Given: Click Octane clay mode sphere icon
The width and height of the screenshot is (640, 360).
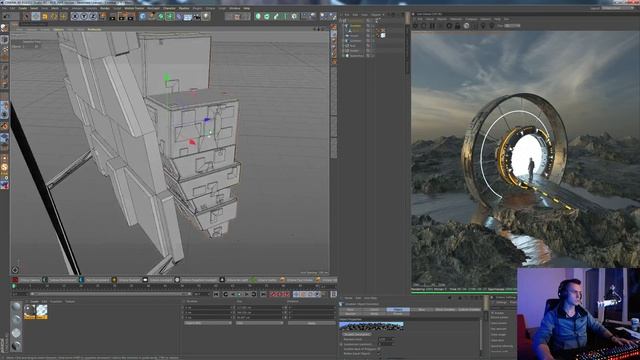Looking at the screenshot, I should pyautogui.click(x=466, y=25).
